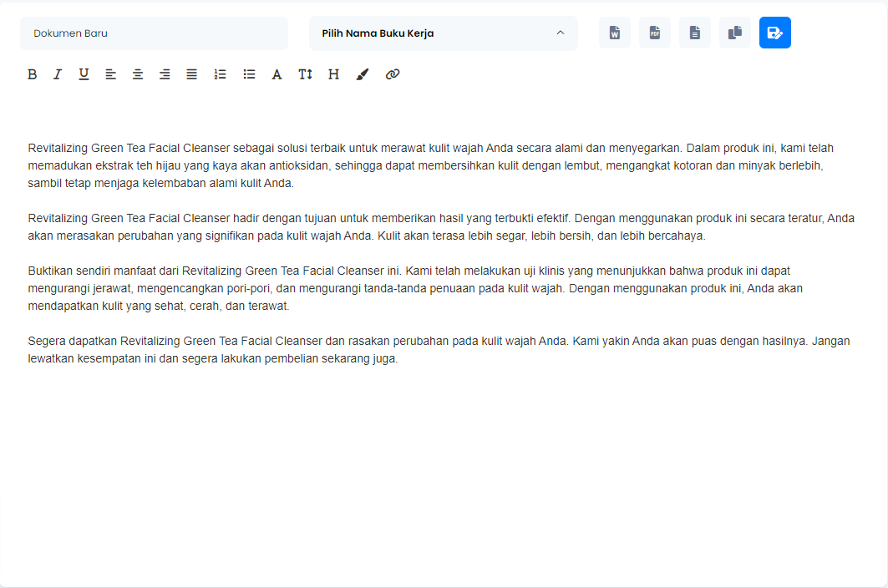Image resolution: width=888 pixels, height=588 pixels.
Task: Open the font type option
Action: click(x=277, y=74)
